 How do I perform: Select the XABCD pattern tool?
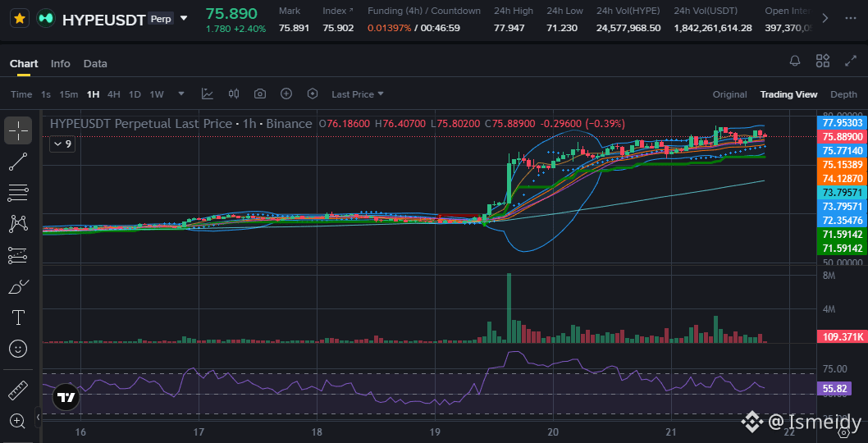point(18,224)
